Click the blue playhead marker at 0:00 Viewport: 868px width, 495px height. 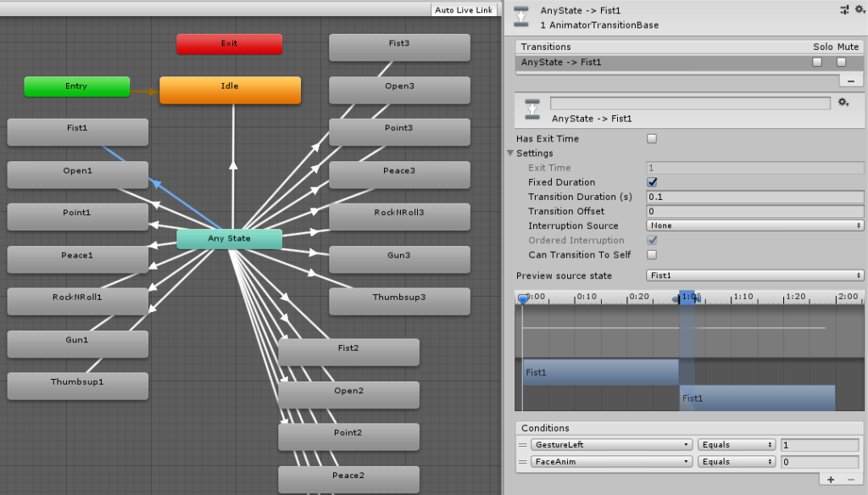523,298
